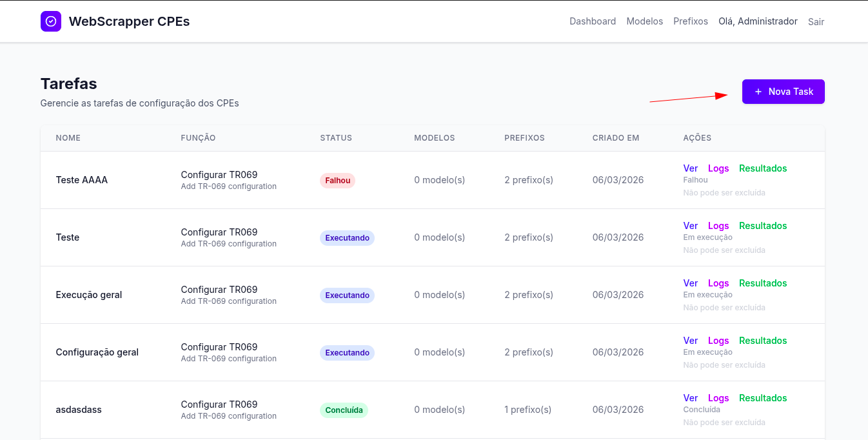Open Ver for Teste AAAA task
This screenshot has height=440, width=868.
click(690, 168)
